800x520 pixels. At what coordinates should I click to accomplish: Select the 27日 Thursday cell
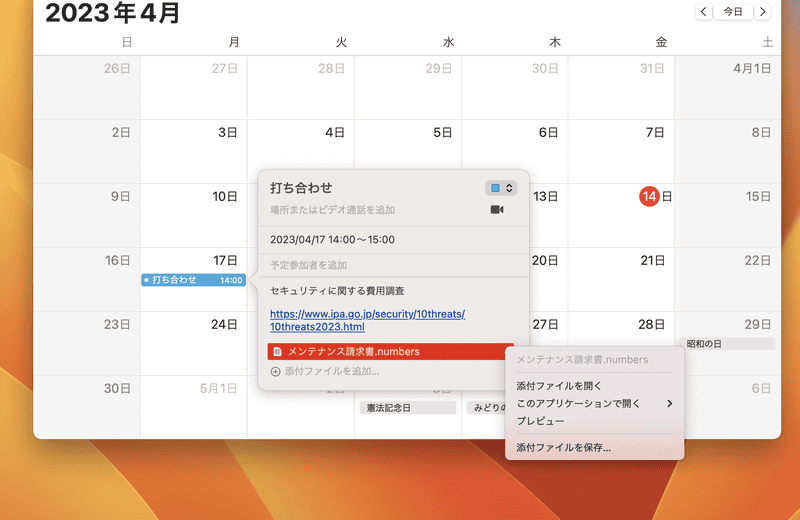548,329
